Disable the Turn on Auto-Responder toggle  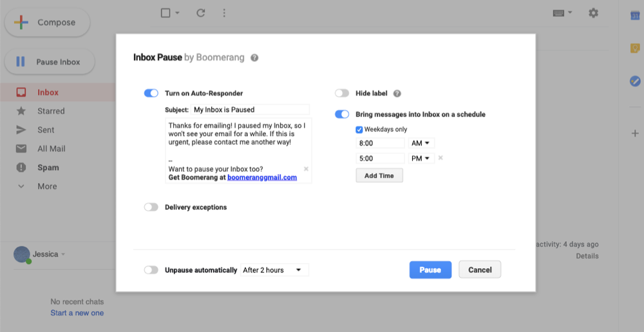click(151, 93)
